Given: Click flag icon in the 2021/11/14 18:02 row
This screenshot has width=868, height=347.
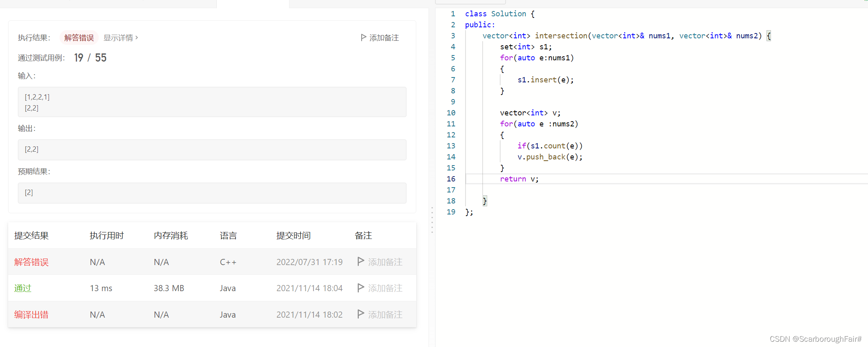Looking at the screenshot, I should coord(360,314).
